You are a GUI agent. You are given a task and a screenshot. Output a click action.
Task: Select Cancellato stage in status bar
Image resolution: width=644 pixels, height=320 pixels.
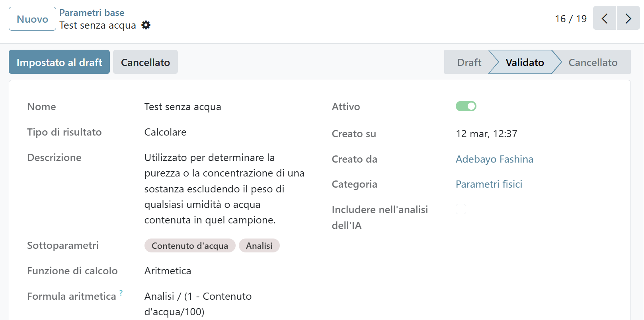coord(592,62)
